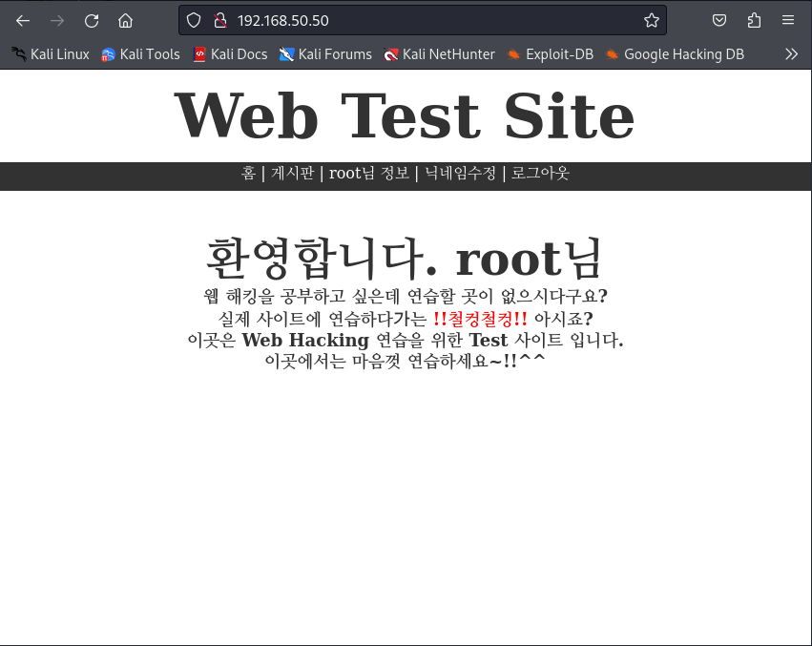Open the Kali NetHunter bookmark
This screenshot has height=646, width=812.
tap(439, 53)
